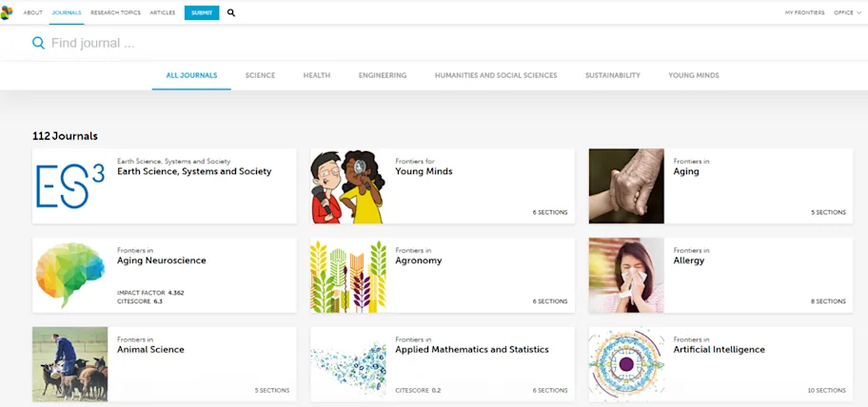Click '6 SECTIONS' on Applied Mathematics card
Viewport: 868px width, 407px height.
click(550, 391)
